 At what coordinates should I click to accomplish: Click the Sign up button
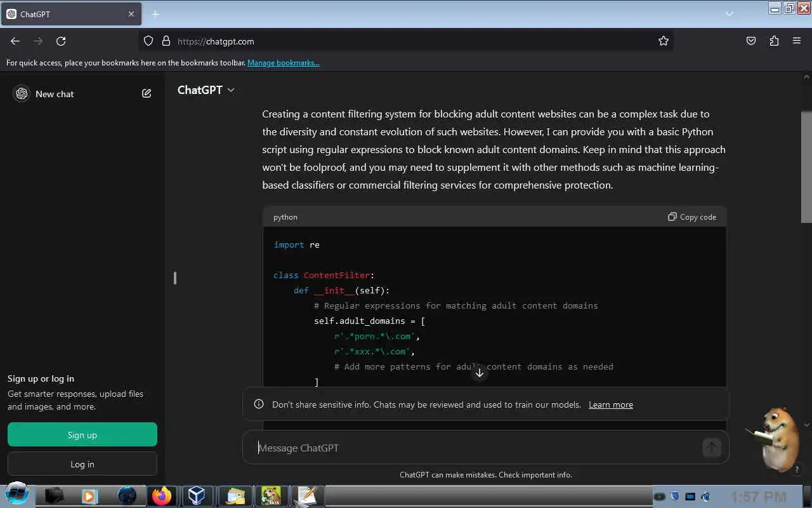pyautogui.click(x=82, y=435)
